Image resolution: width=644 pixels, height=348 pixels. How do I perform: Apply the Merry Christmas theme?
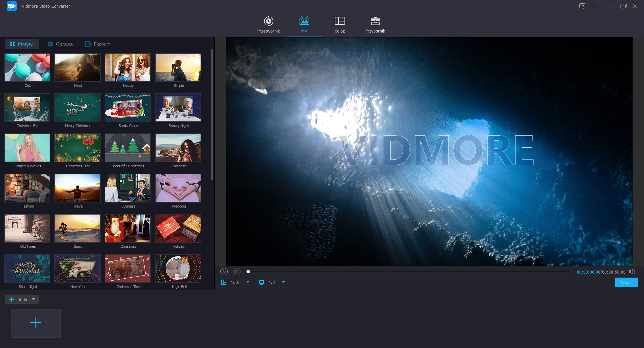[77, 108]
